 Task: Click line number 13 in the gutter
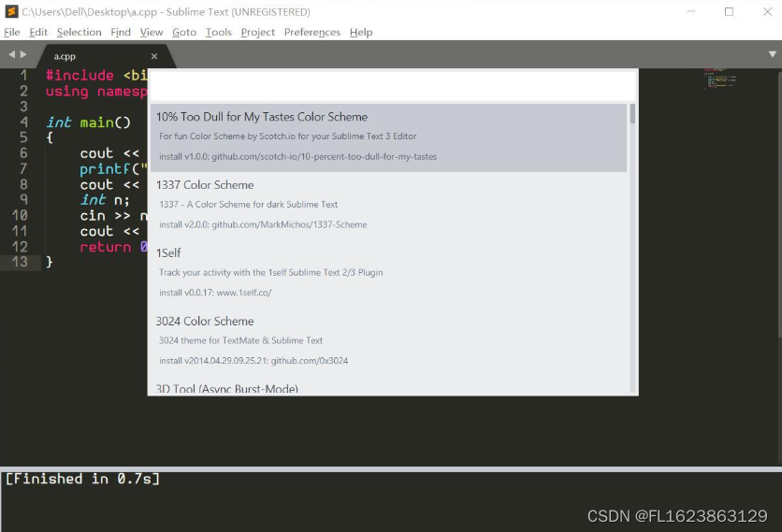pos(20,262)
